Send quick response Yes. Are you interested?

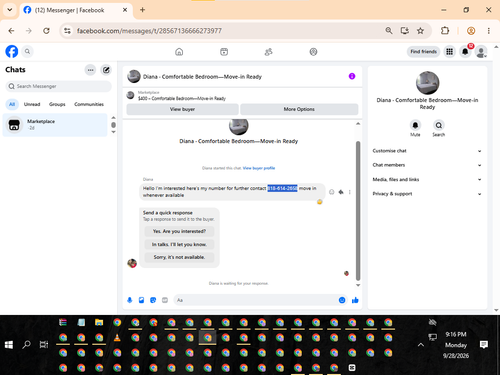(x=179, y=231)
